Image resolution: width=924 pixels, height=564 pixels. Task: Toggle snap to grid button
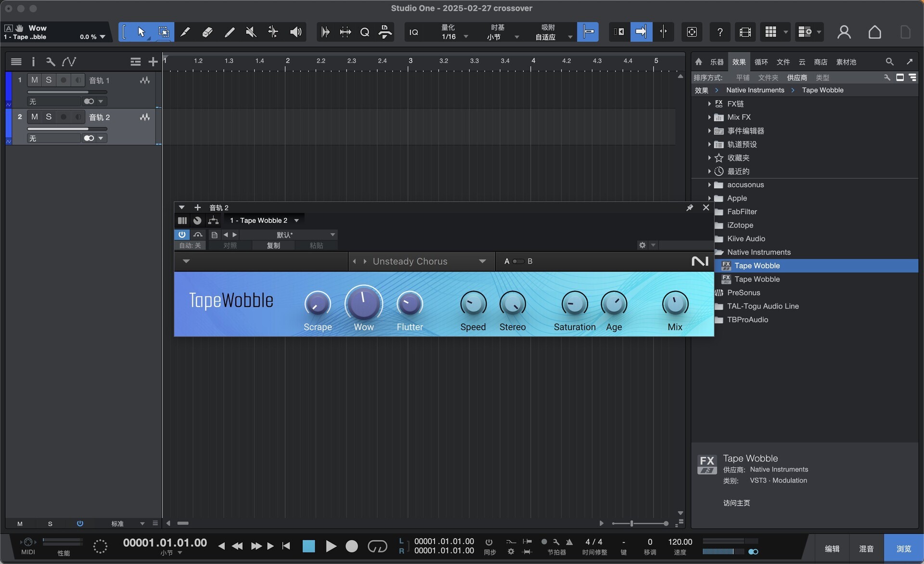(x=588, y=32)
